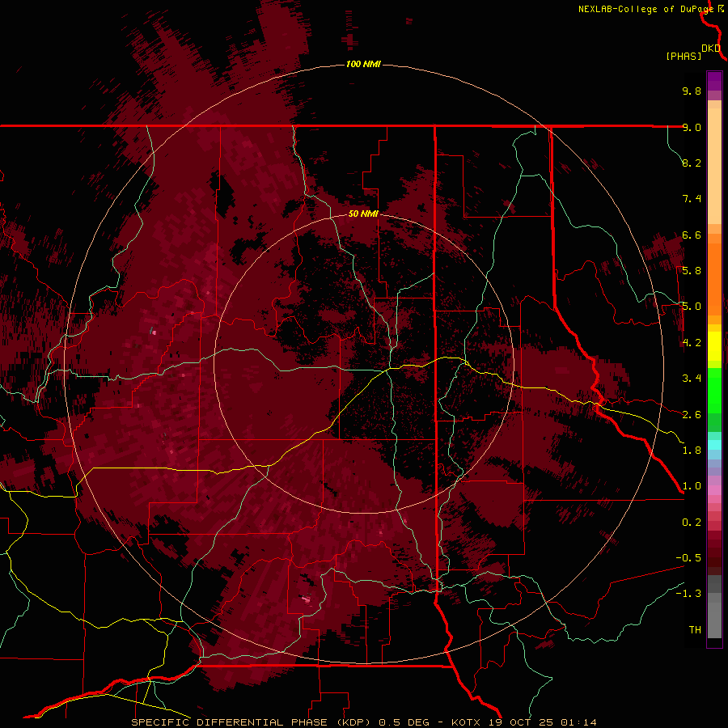Image resolution: width=728 pixels, height=728 pixels.
Task: Pick the yellow segment of the color bar
Action: pyautogui.click(x=714, y=346)
